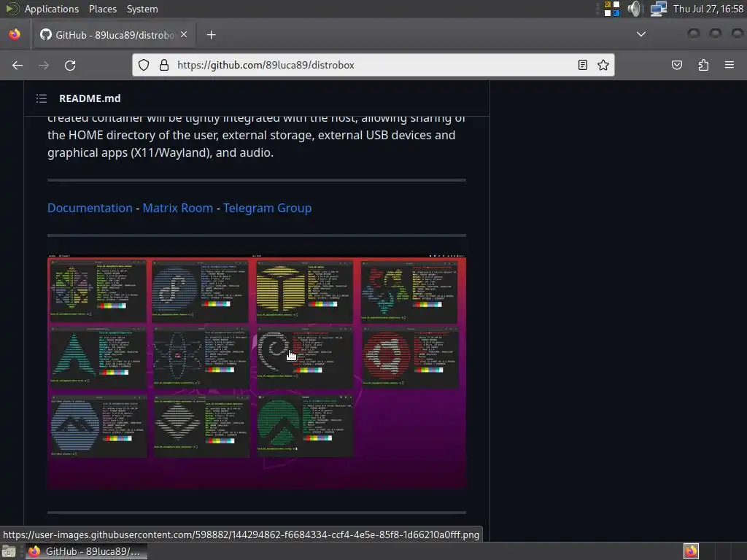Open the Documentation link

90,208
